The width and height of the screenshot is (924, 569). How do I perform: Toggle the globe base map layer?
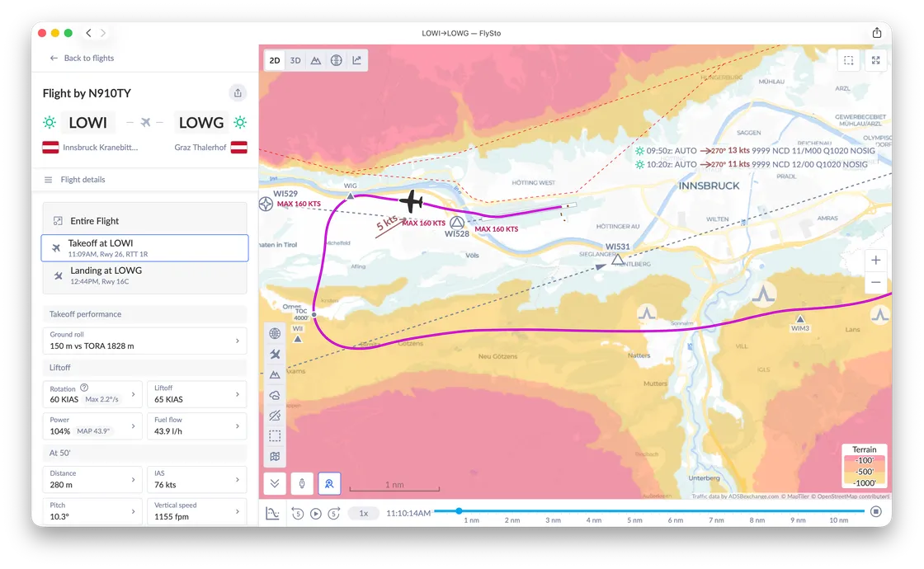coord(275,333)
